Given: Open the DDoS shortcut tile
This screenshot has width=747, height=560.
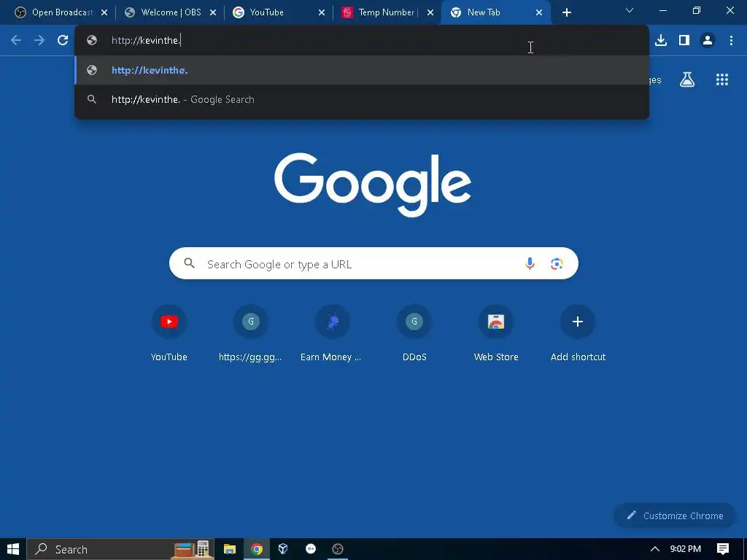Looking at the screenshot, I should point(414,333).
